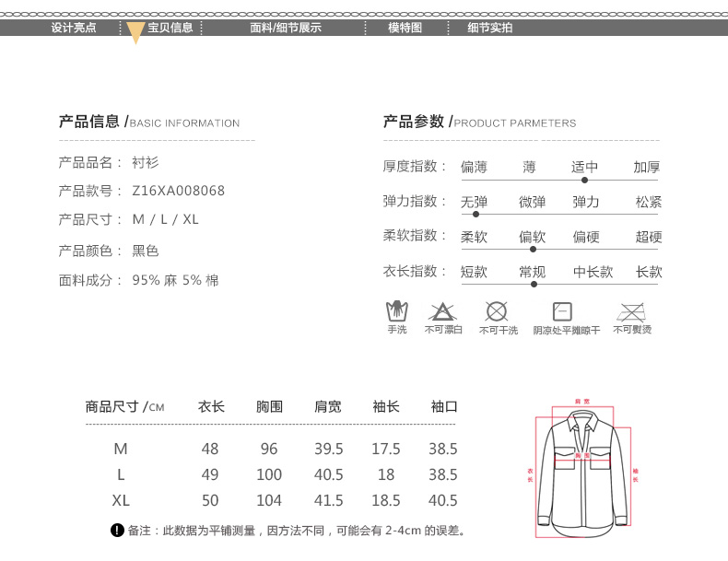Click the 适中 thickness slider marker
The width and height of the screenshot is (728, 561).
(584, 181)
